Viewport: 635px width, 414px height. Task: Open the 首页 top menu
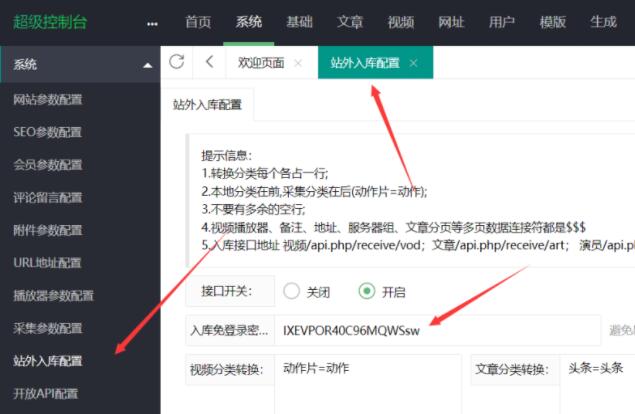pyautogui.click(x=198, y=22)
